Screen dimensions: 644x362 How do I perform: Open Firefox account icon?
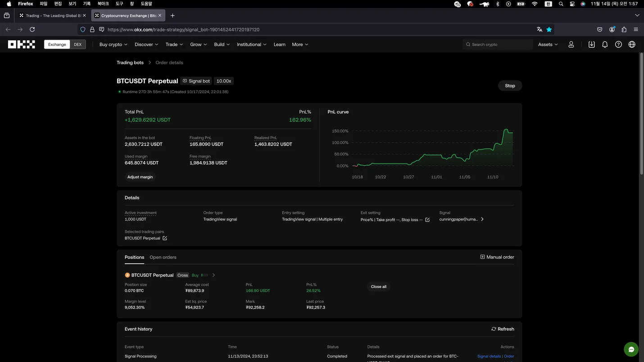click(x=612, y=29)
